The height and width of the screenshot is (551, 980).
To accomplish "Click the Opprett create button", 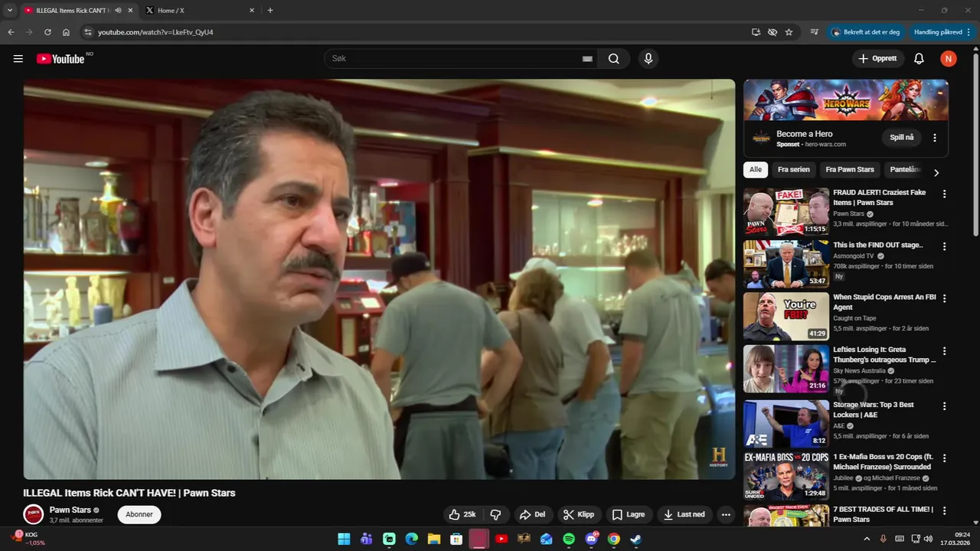I will coord(877,59).
